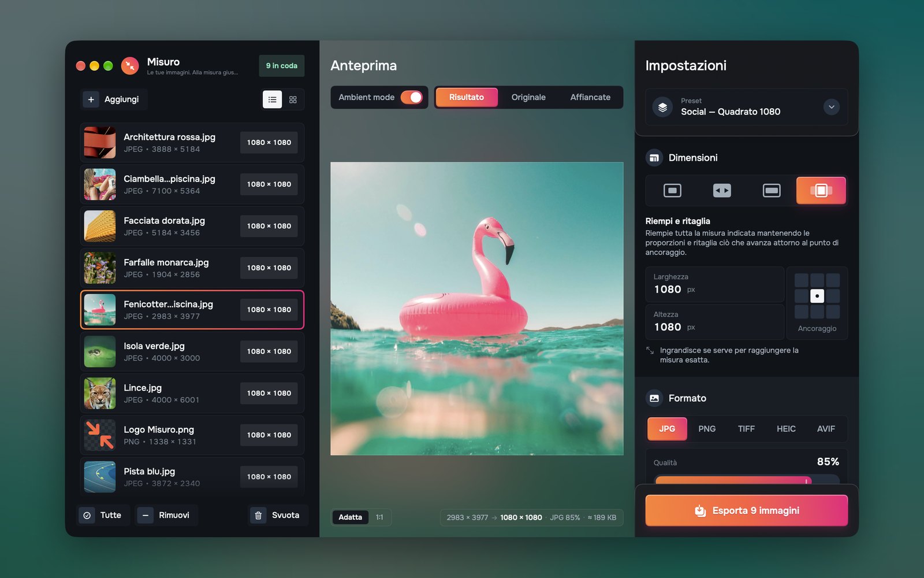Screen dimensions: 924x578
Task: Switch preview to Originale tab
Action: click(528, 97)
